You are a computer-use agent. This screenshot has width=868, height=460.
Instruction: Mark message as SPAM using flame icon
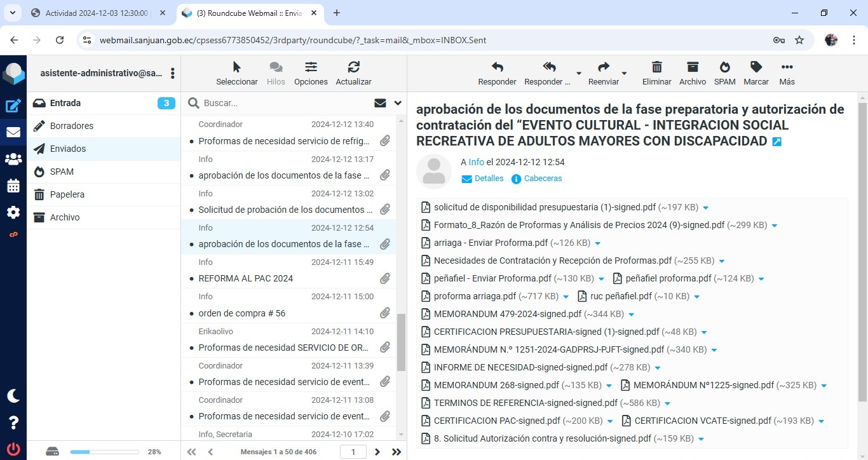click(x=724, y=67)
